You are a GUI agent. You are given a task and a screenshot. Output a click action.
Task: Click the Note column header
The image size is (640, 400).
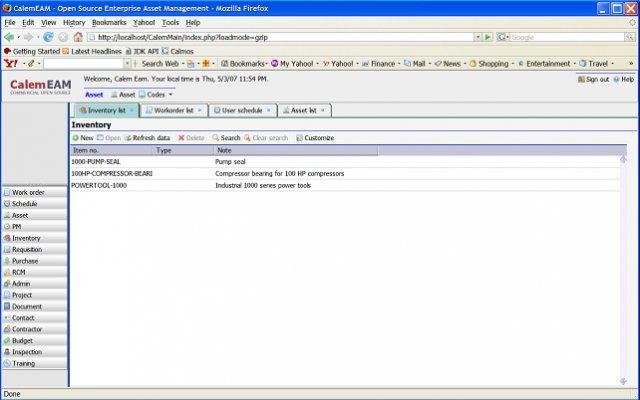pyautogui.click(x=296, y=150)
